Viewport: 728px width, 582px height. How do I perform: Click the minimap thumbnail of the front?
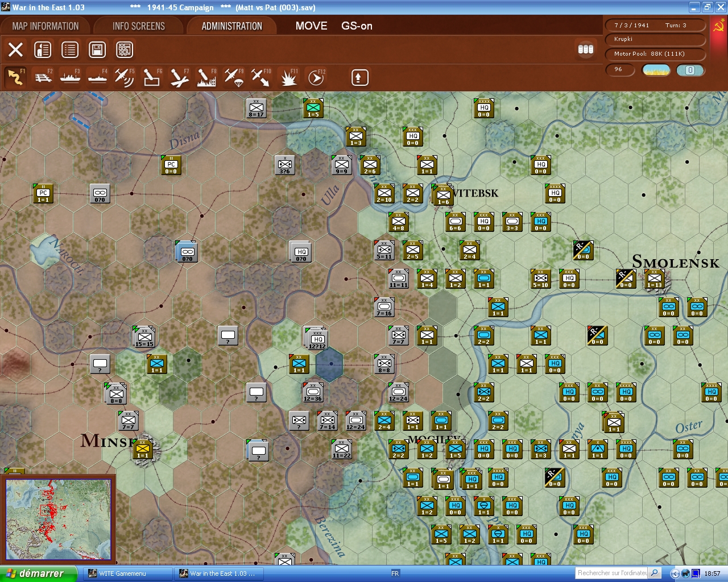click(x=58, y=519)
